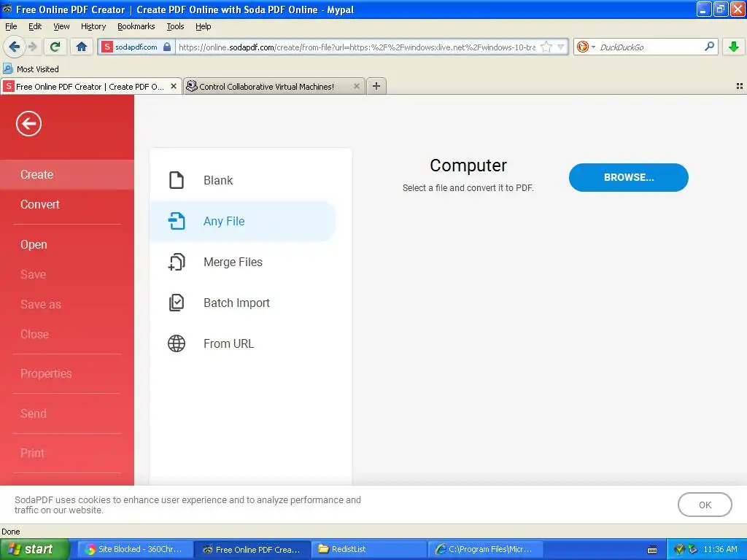Image resolution: width=747 pixels, height=560 pixels.
Task: Bookmark this page with star icon
Action: point(546,47)
